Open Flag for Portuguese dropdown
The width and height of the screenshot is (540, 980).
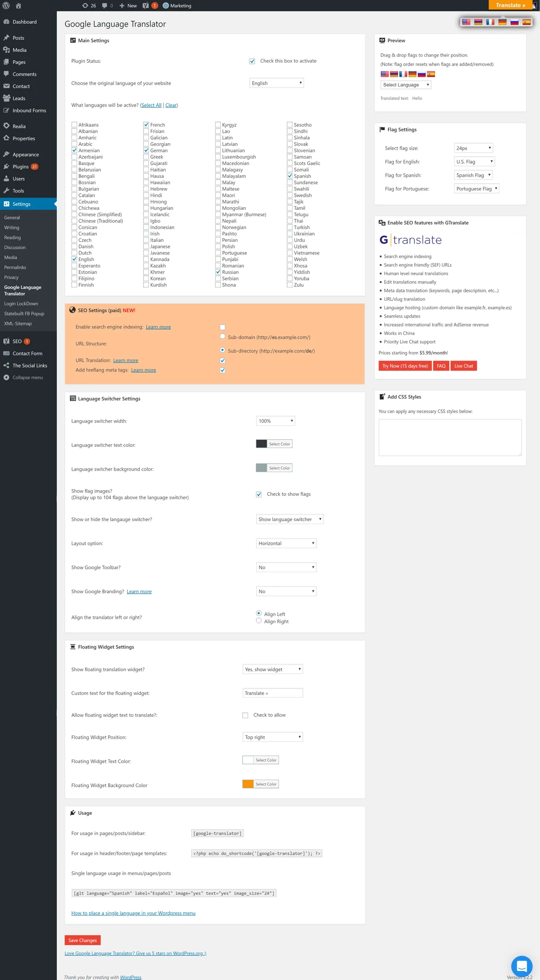[477, 188]
